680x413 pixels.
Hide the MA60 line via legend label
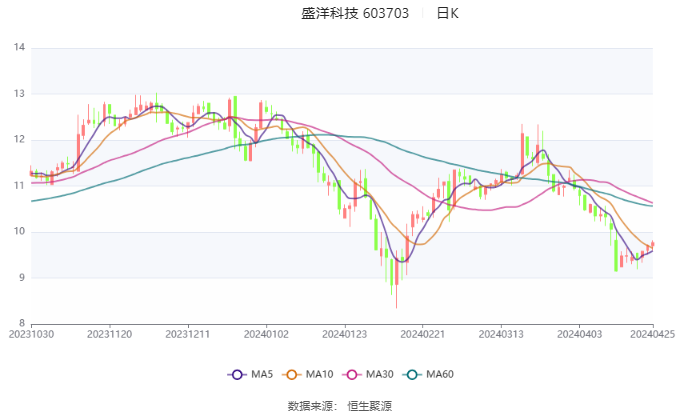pyautogui.click(x=440, y=374)
